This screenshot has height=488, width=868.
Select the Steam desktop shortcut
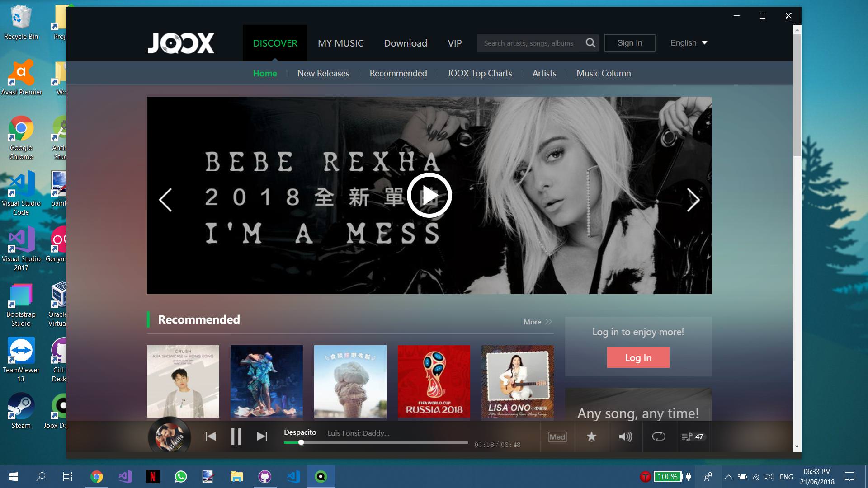(x=21, y=410)
